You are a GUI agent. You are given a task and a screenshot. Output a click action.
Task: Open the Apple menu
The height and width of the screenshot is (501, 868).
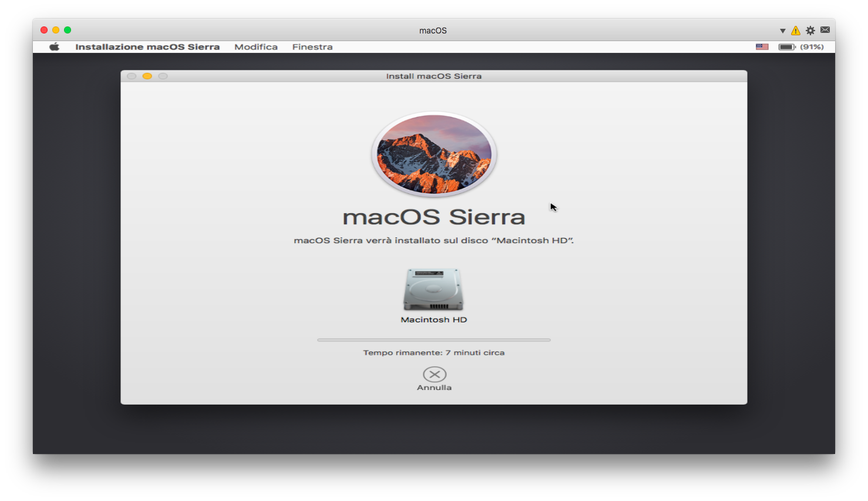point(54,47)
